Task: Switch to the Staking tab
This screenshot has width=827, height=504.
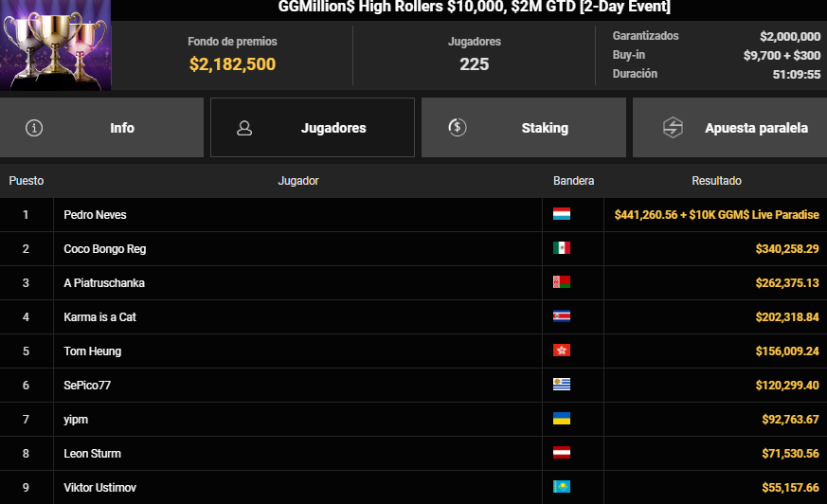Action: (x=524, y=128)
